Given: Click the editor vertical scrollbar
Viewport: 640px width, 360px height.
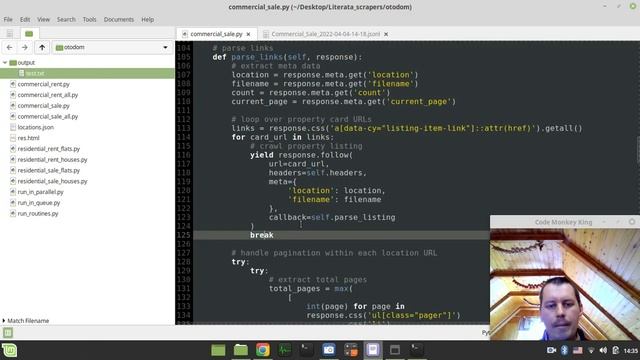Looking at the screenshot, I should [x=638, y=149].
